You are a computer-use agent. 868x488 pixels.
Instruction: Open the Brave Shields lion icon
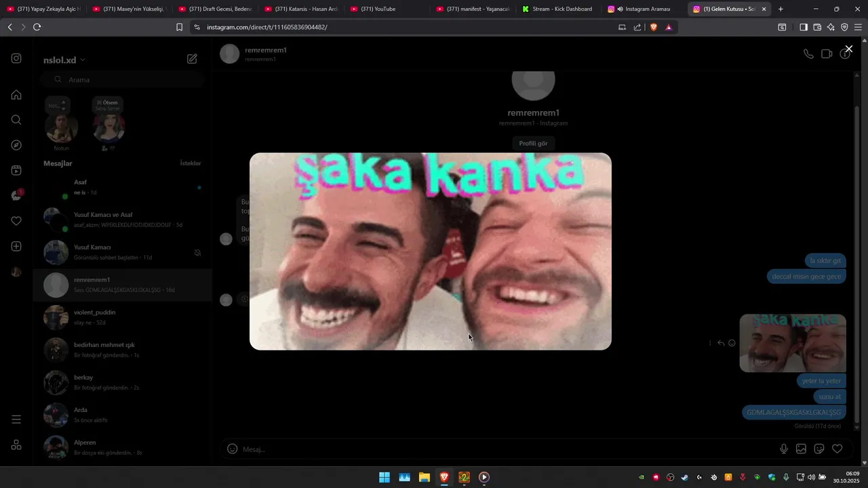tap(653, 27)
